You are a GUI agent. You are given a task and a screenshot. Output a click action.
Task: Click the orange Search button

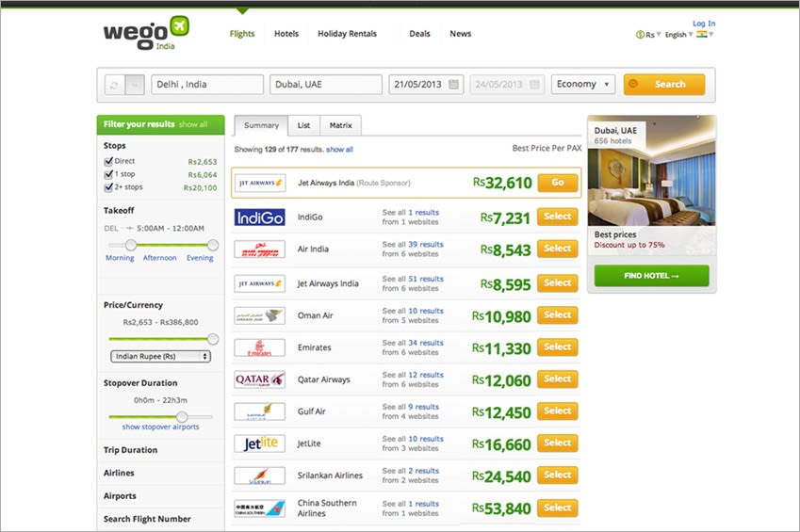(x=664, y=84)
